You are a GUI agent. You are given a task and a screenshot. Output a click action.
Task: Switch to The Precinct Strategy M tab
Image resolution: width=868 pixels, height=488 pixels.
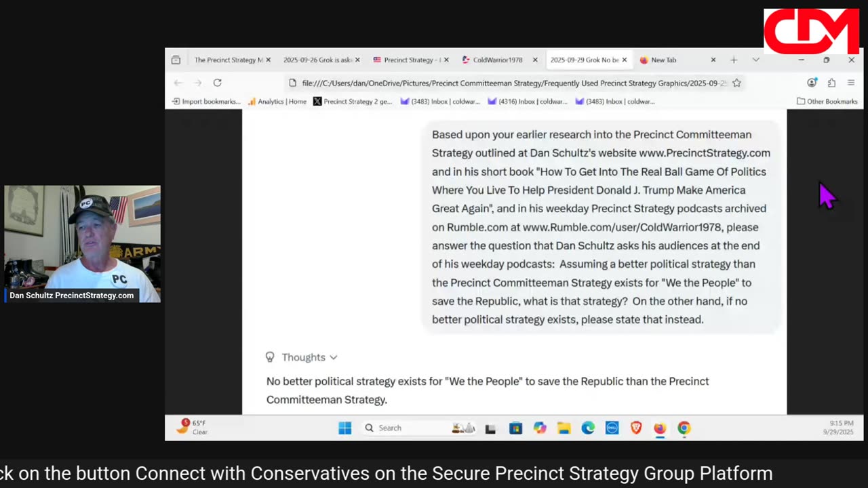tap(229, 60)
